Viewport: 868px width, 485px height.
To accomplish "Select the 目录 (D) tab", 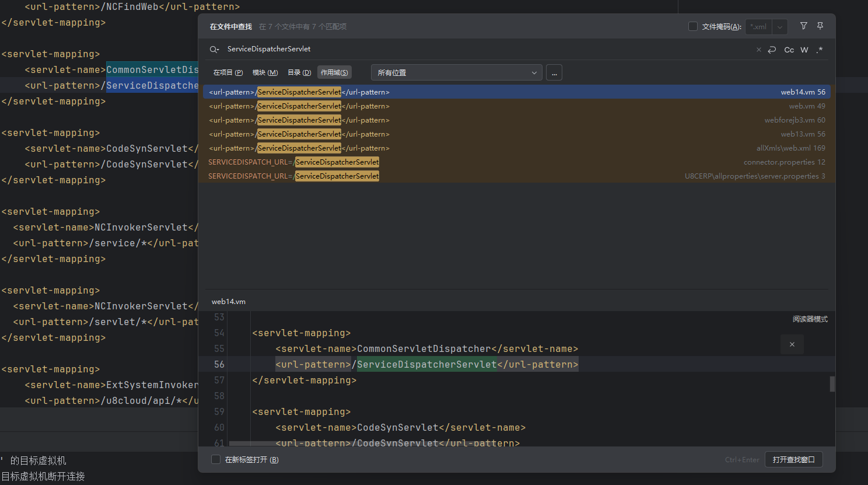I will (x=299, y=72).
